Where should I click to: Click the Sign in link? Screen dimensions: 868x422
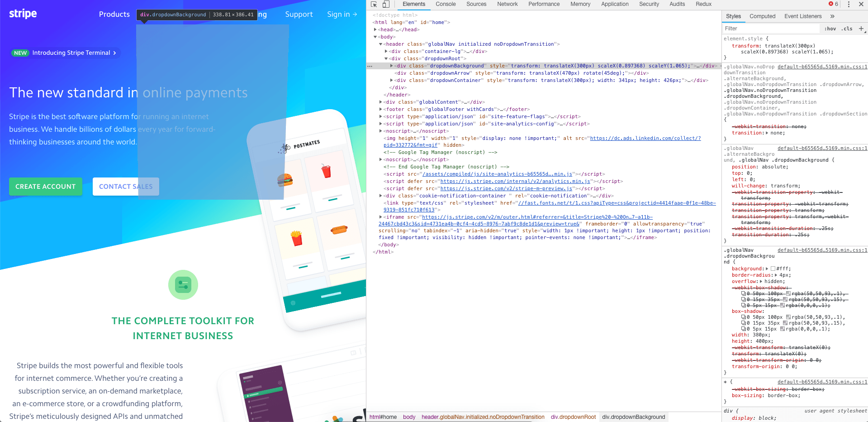(x=342, y=14)
